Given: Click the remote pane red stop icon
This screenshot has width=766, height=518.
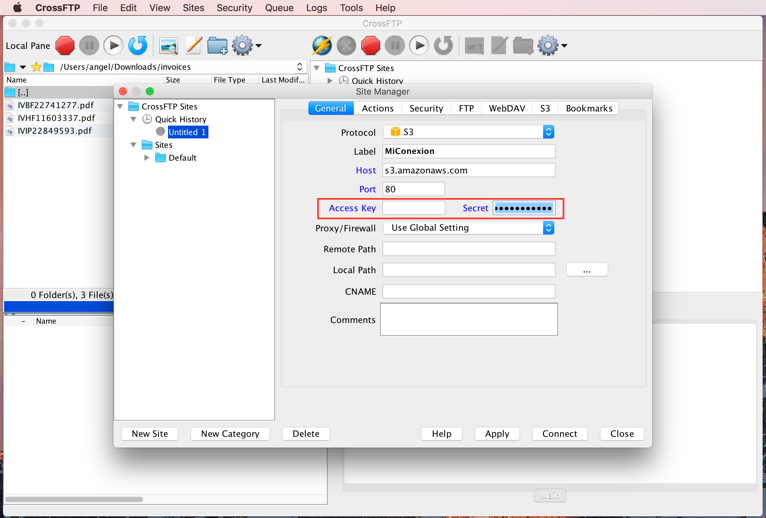Looking at the screenshot, I should [371, 45].
